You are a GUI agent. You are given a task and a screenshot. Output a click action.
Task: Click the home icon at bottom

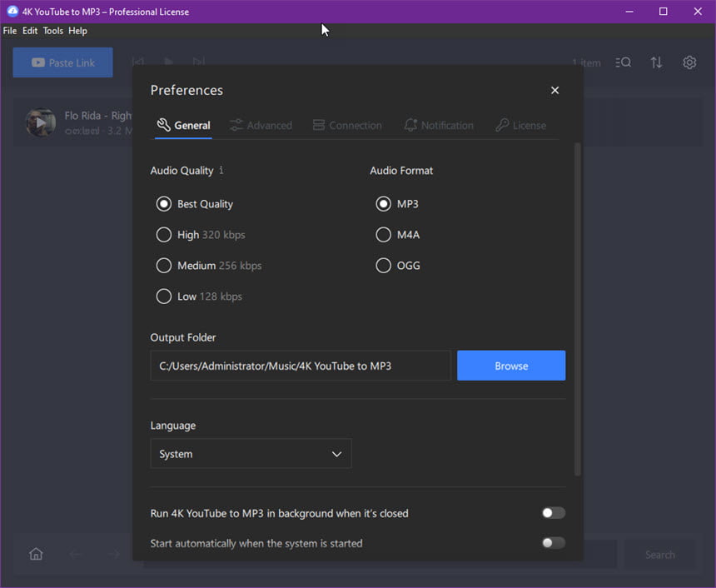click(36, 554)
